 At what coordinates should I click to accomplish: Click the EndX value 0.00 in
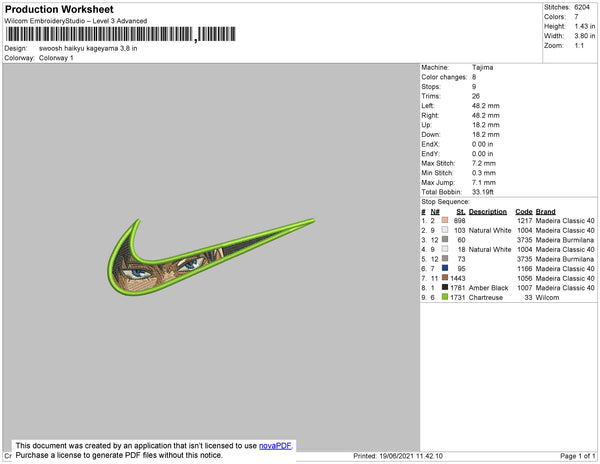pyautogui.click(x=483, y=144)
